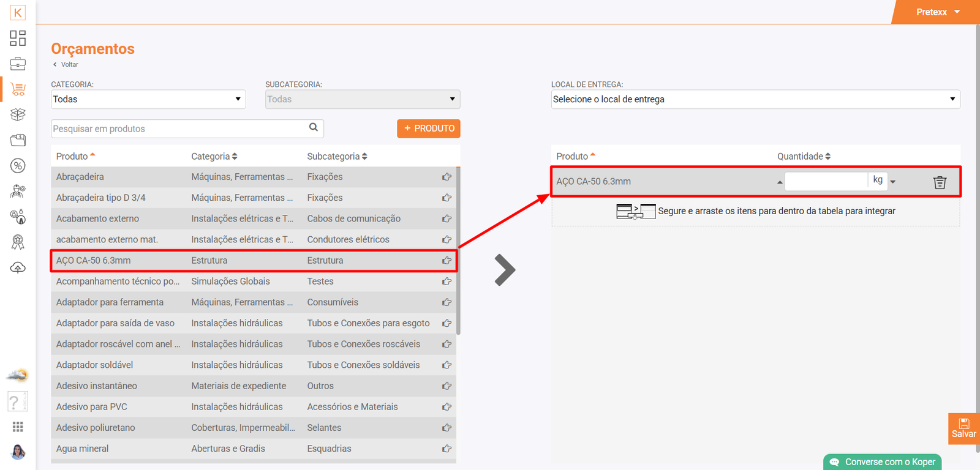Image resolution: width=980 pixels, height=470 pixels.
Task: Open the dashboard grid icon in sidebar
Action: [18, 38]
